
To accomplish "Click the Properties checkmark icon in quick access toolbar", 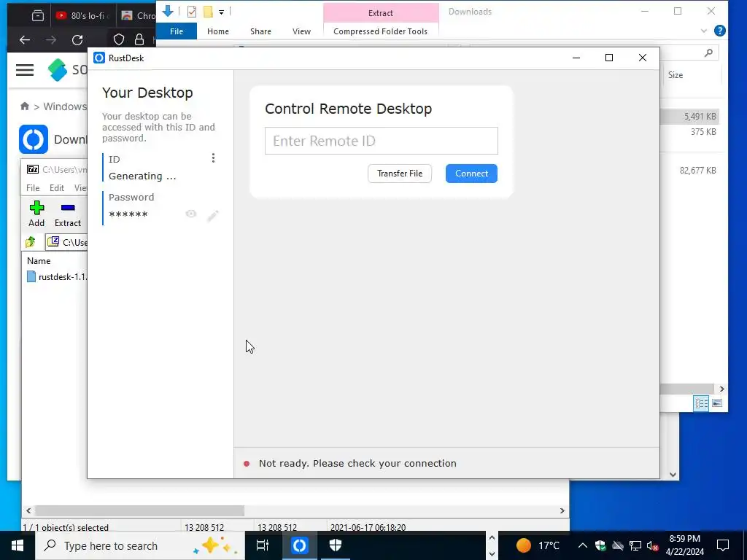I will click(x=192, y=12).
